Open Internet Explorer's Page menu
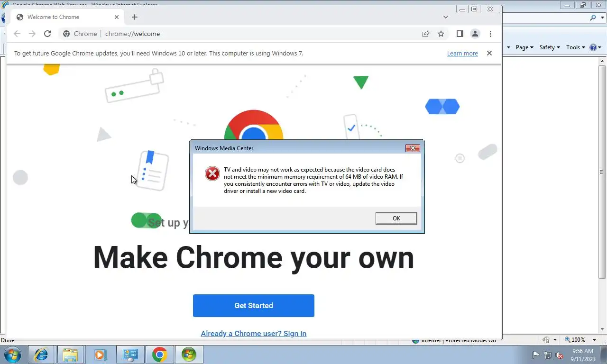Screen dimensions: 607x364 pyautogui.click(x=524, y=47)
